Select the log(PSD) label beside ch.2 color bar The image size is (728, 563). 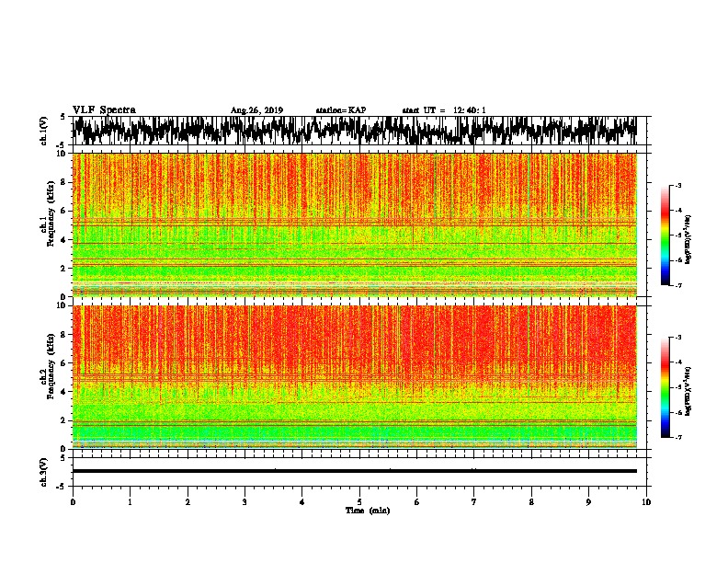coord(688,391)
